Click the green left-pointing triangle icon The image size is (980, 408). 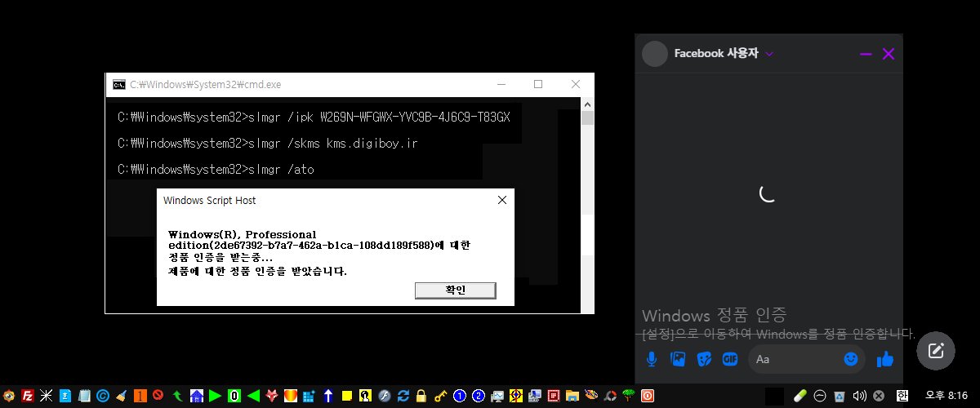pyautogui.click(x=253, y=396)
